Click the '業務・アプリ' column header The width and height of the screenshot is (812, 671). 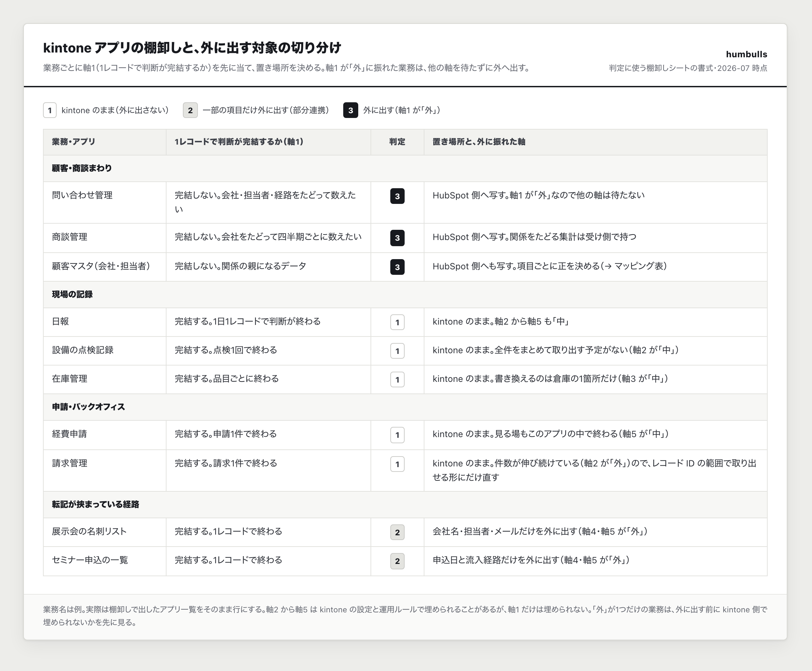104,142
